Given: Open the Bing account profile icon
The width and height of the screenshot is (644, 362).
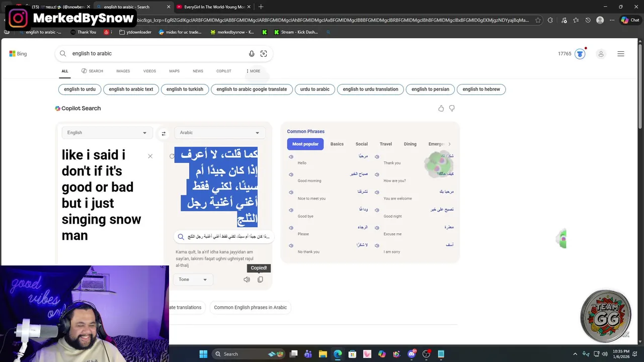Looking at the screenshot, I should [x=601, y=54].
